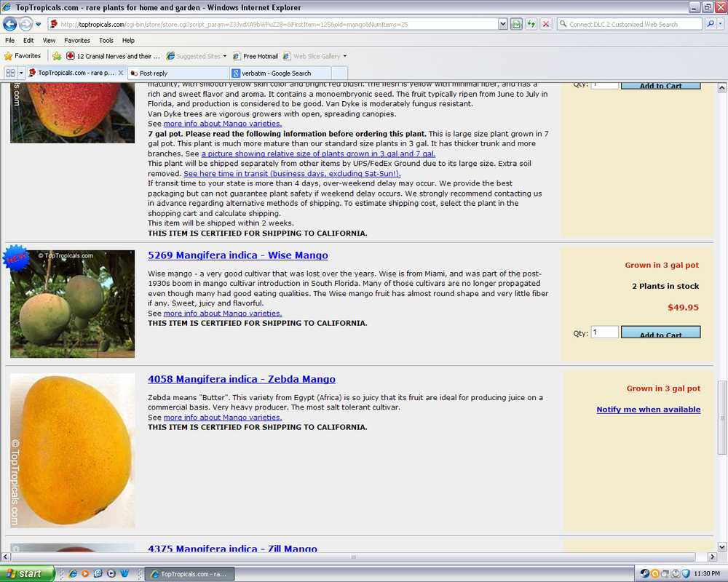Click TopTropicals taskbar window button
The width and height of the screenshot is (728, 582).
coord(189,574)
